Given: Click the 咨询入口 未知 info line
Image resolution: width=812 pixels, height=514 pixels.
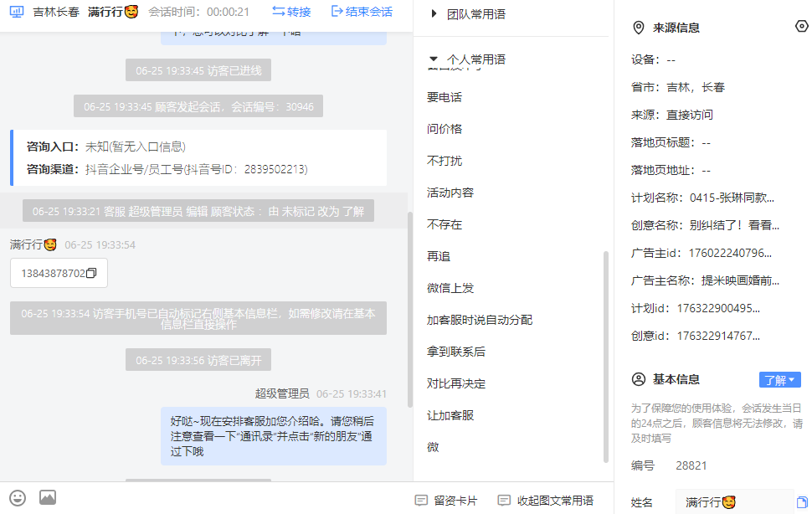Looking at the screenshot, I should click(106, 147).
